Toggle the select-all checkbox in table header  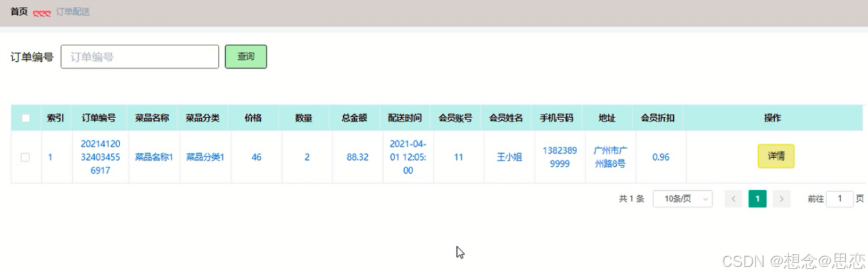point(26,118)
